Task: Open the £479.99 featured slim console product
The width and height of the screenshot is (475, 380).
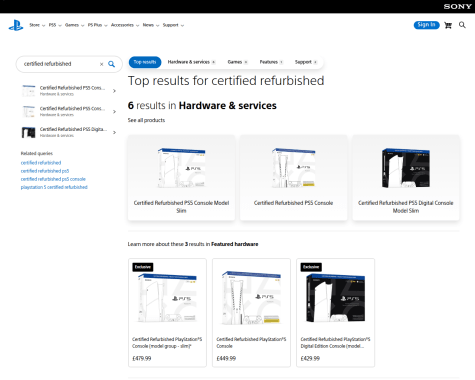Action: point(167,313)
